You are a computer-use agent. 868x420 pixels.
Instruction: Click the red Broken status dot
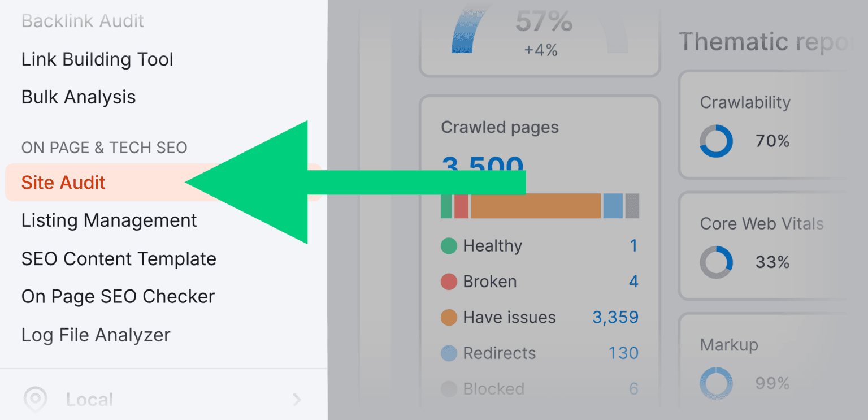pyautogui.click(x=448, y=282)
